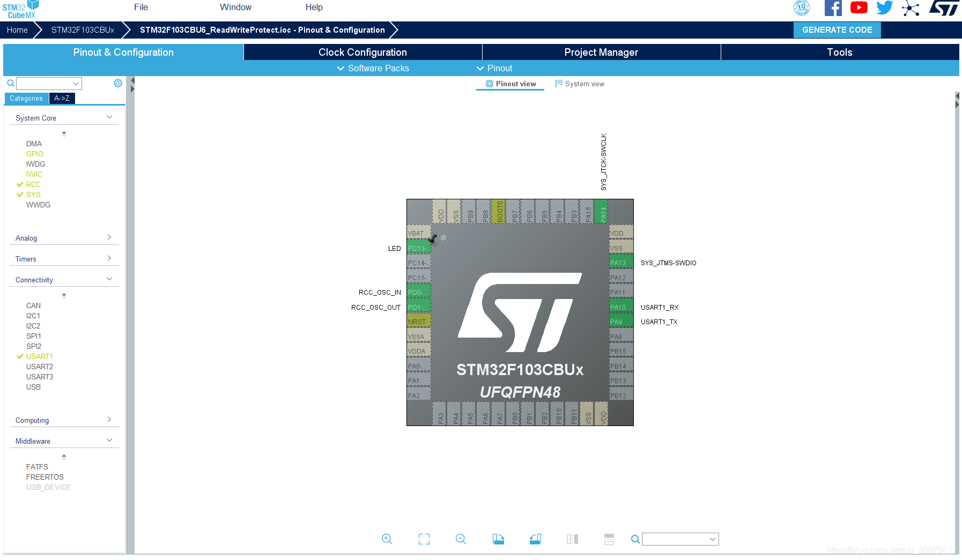Open the sidebar settings gear
The width and height of the screenshot is (962, 560).
[x=118, y=83]
